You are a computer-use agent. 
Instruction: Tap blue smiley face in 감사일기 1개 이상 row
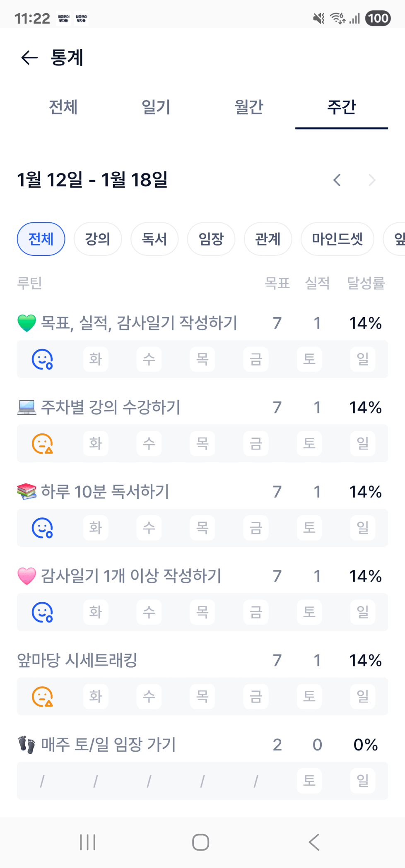click(x=42, y=612)
